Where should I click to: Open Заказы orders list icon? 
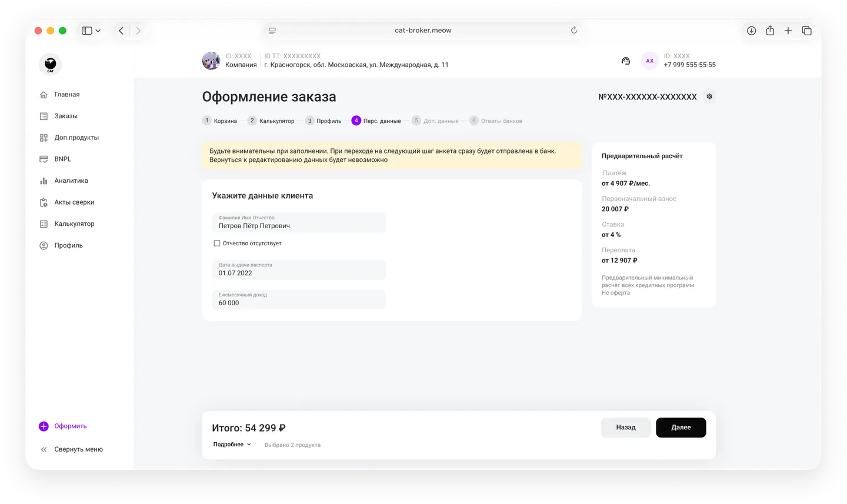coord(44,116)
